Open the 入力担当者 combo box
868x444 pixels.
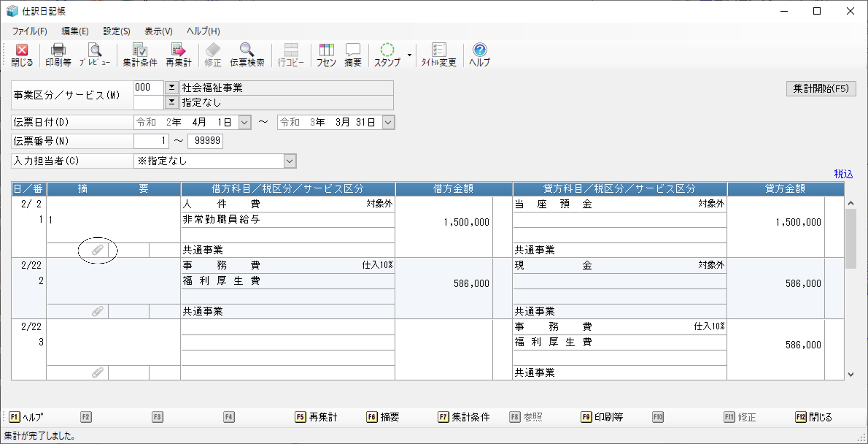[289, 161]
